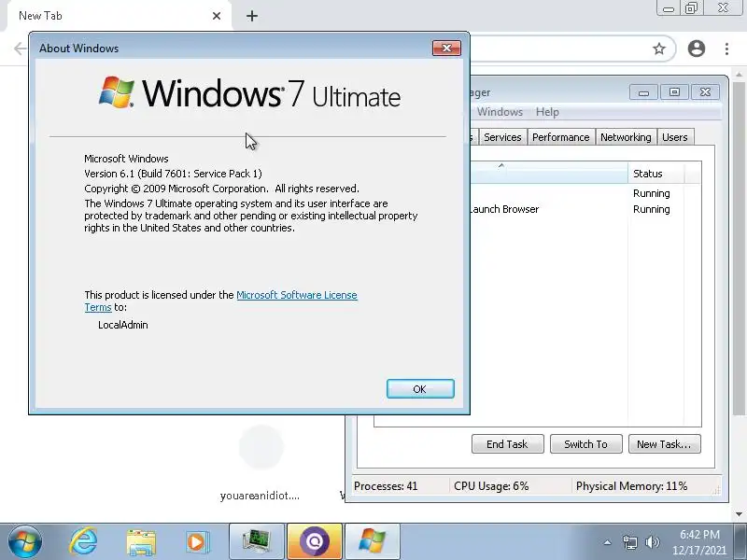Viewport: 747px width, 560px height.
Task: Click the CPU Usage: 6% status text
Action: 491,486
